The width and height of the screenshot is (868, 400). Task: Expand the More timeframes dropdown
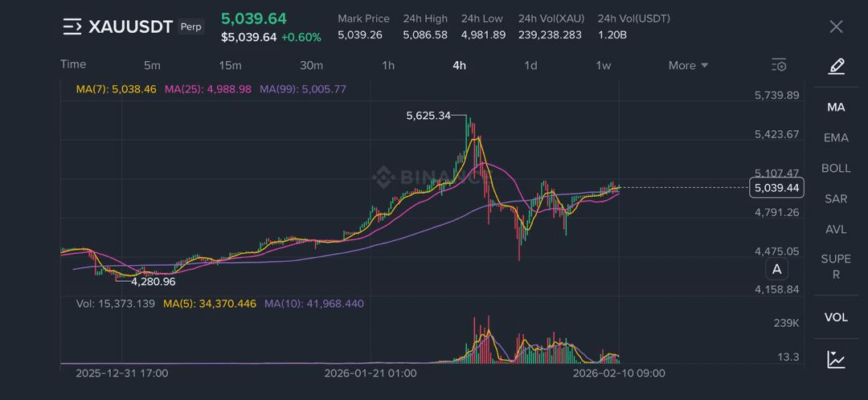(688, 65)
